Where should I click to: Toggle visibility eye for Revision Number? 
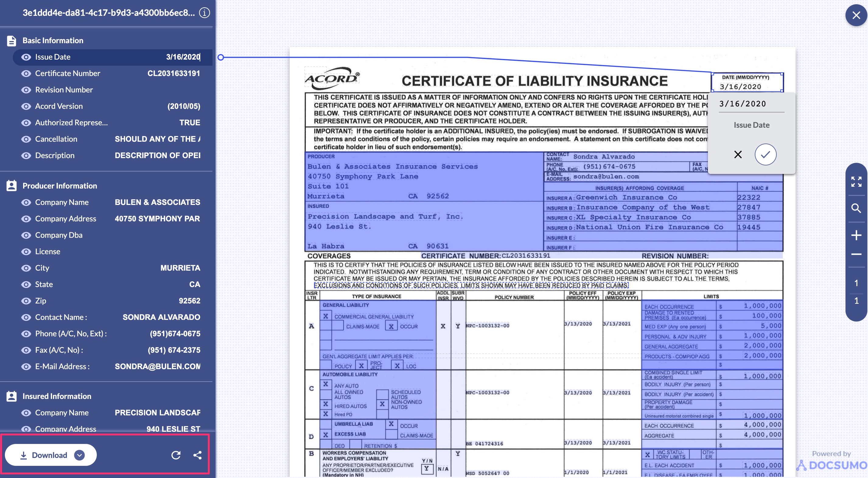pyautogui.click(x=26, y=90)
